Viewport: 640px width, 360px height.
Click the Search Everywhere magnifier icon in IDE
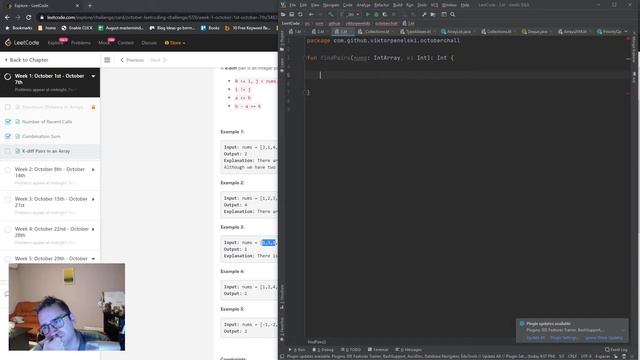click(453, 14)
